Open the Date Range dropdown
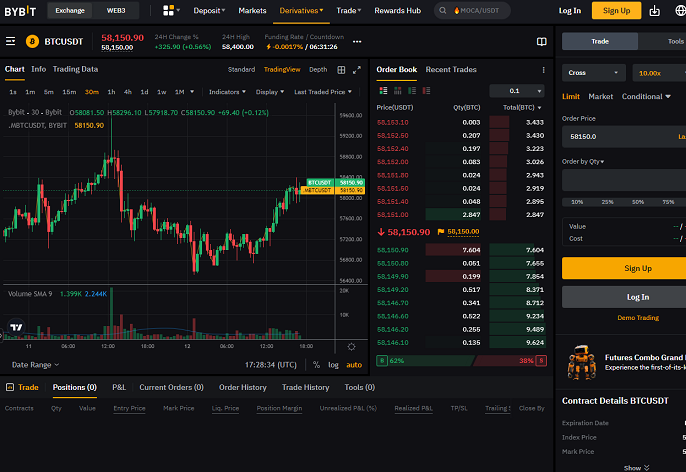 [35, 365]
